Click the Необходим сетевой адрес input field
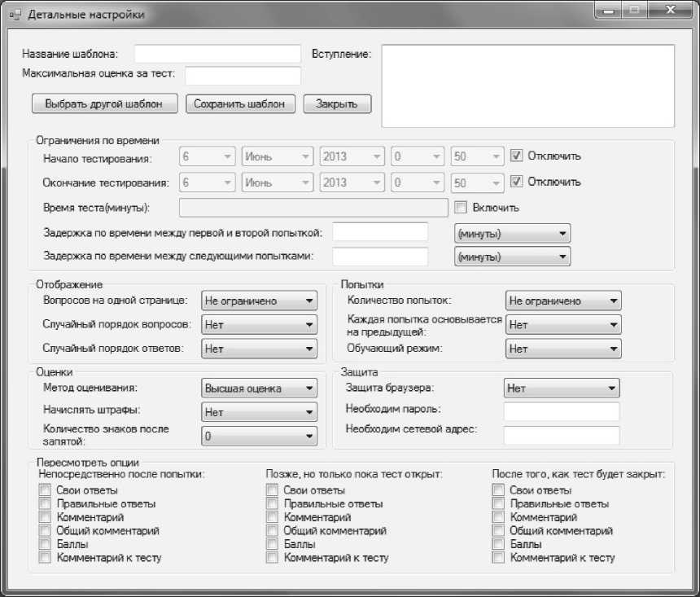Image resolution: width=700 pixels, height=597 pixels. tap(562, 435)
